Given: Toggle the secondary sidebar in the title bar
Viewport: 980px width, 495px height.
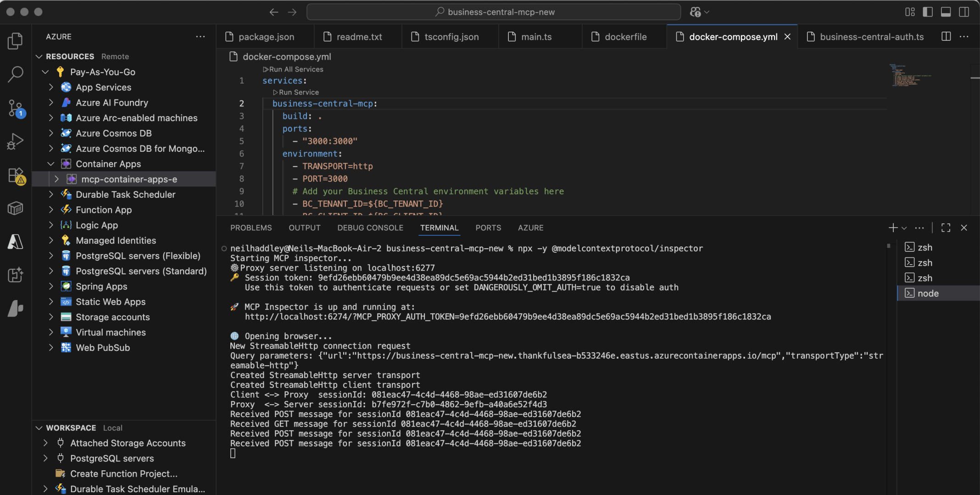Looking at the screenshot, I should click(964, 12).
